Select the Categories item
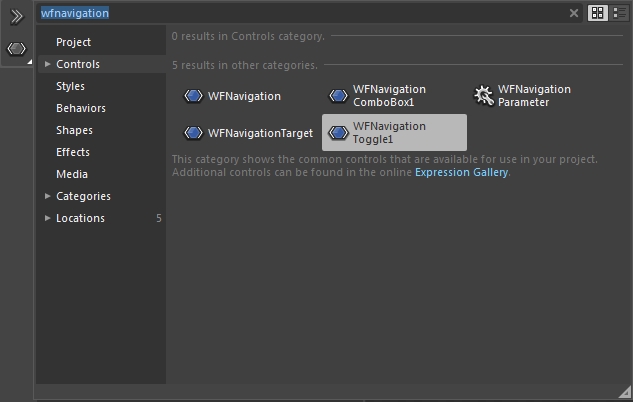Screen dimensions: 633x402 click(x=83, y=196)
